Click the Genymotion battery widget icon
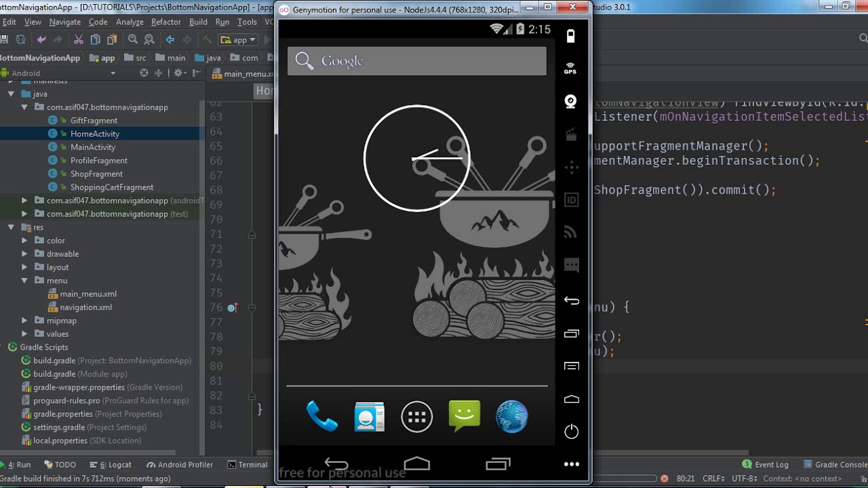This screenshot has width=868, height=488. [x=570, y=36]
